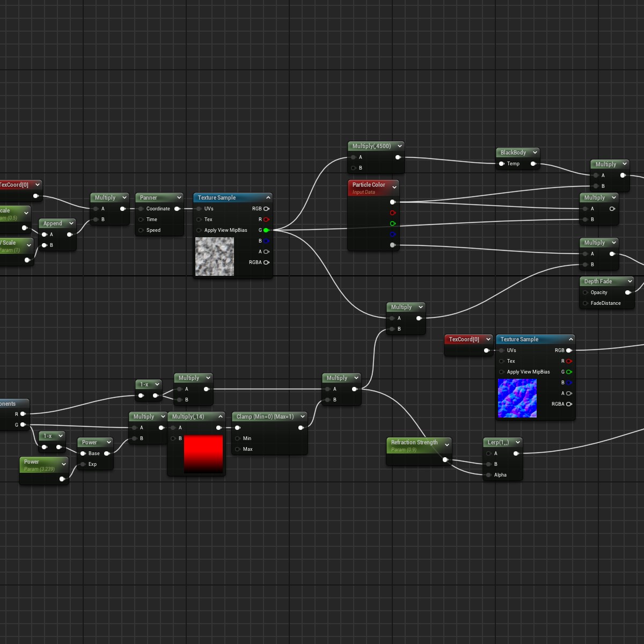Expand the Multiply(,4500) node chevron
This screenshot has height=644, width=644.
pyautogui.click(x=400, y=146)
